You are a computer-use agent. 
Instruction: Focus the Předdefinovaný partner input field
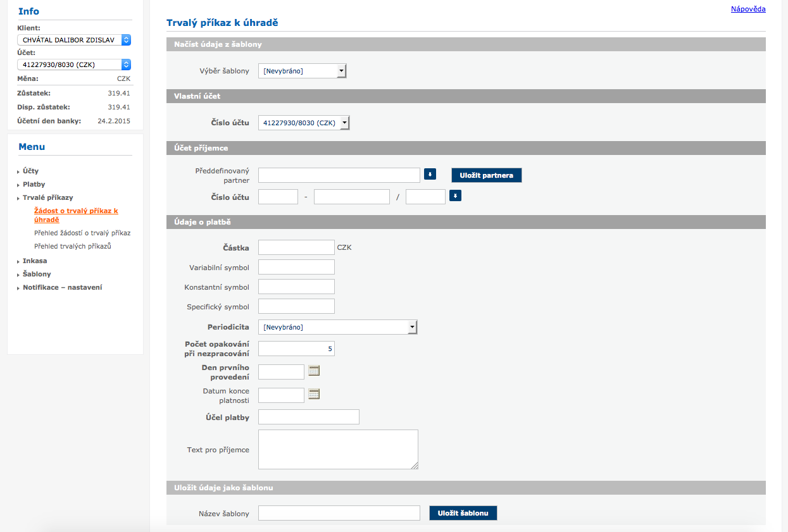pyautogui.click(x=339, y=175)
